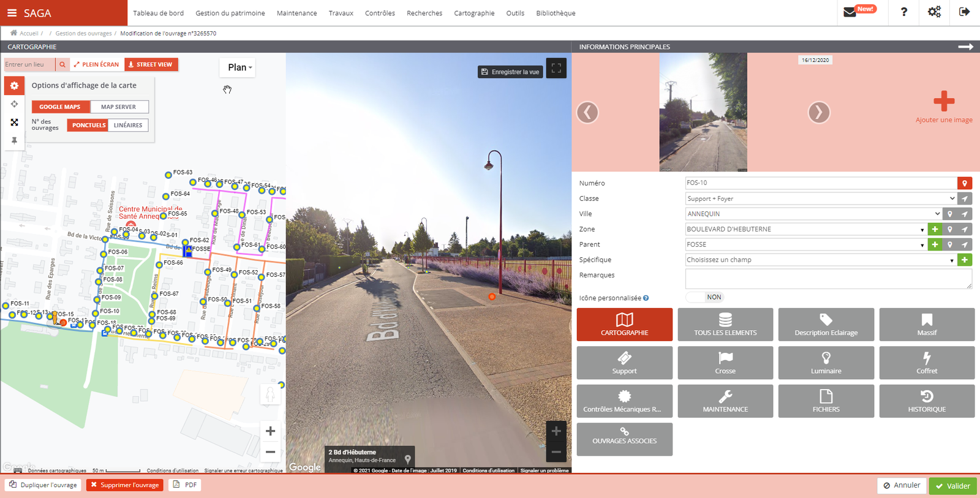The image size is (980, 498).
Task: Select the MAP SERVER map source
Action: pyautogui.click(x=119, y=107)
